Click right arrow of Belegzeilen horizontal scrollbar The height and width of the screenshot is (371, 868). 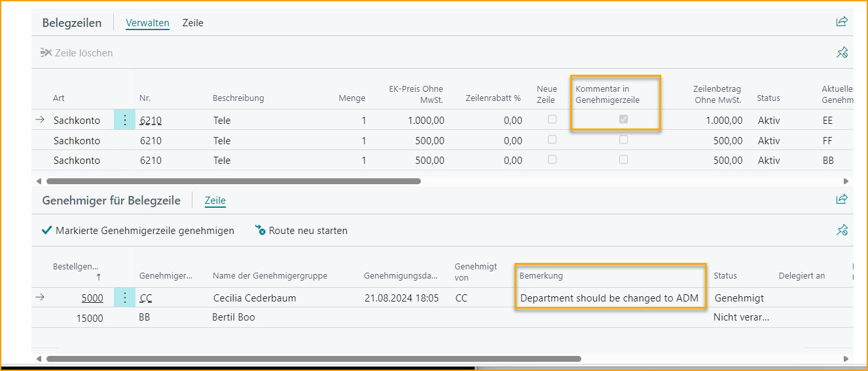tap(846, 181)
